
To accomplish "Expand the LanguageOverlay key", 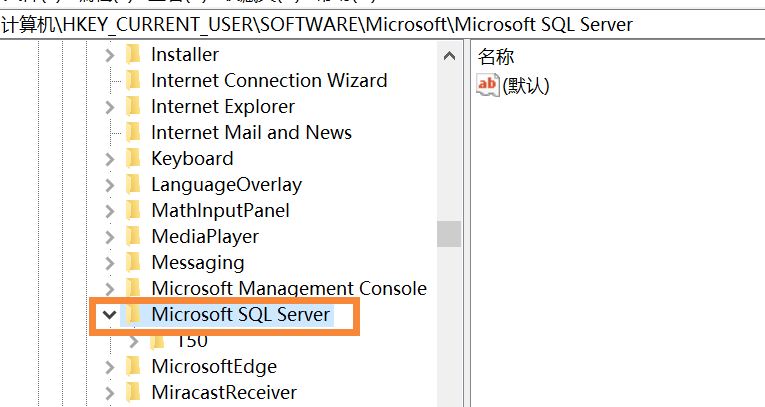I will coord(110,185).
